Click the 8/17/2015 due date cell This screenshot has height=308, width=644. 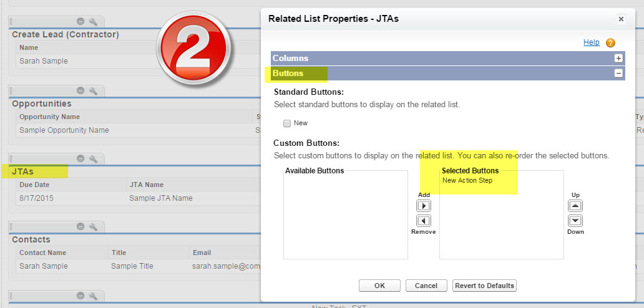36,198
